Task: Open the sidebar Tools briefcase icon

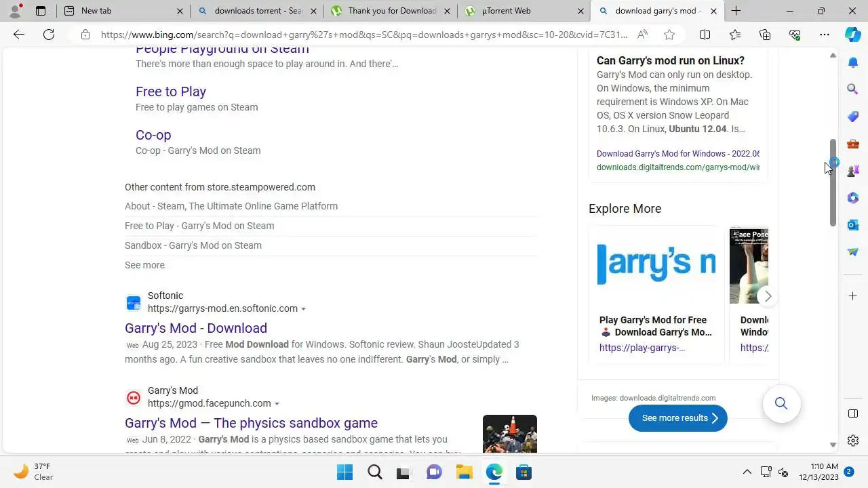Action: coord(853,144)
